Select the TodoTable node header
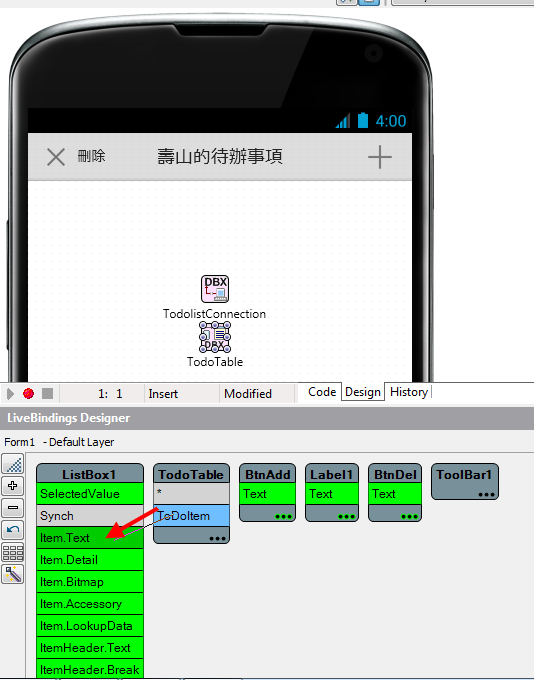 191,474
